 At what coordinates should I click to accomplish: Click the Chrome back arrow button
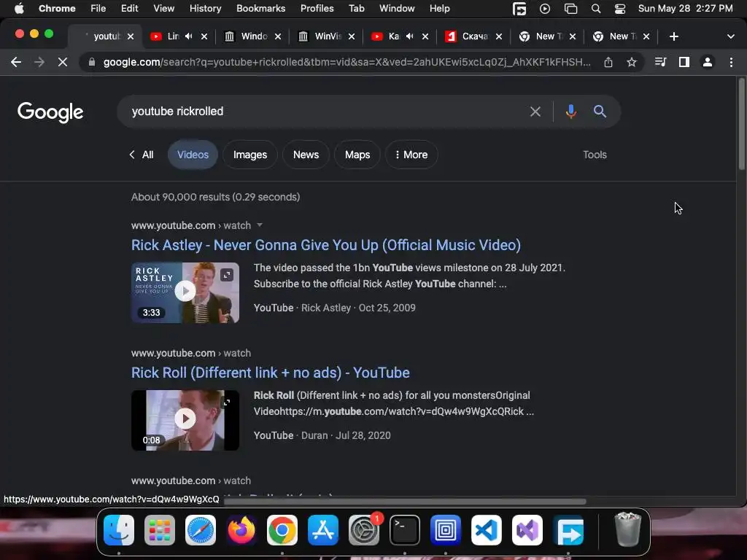pos(16,63)
